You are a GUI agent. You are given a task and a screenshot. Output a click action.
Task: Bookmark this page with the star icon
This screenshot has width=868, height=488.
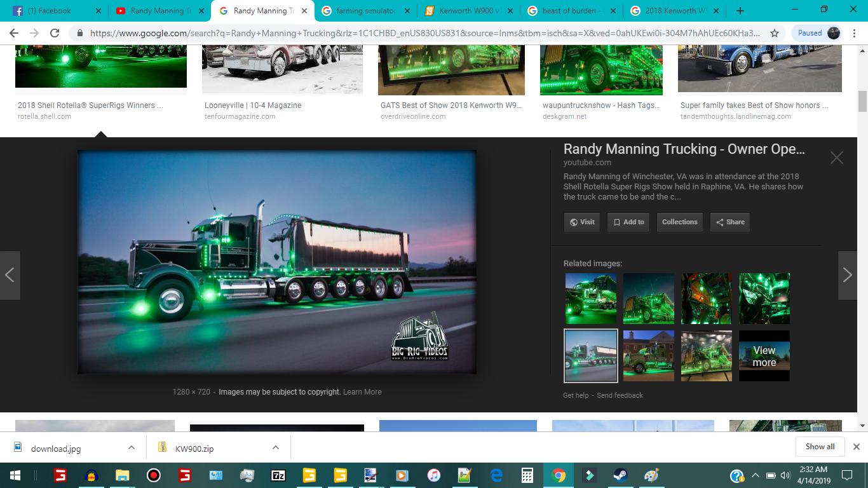point(774,34)
